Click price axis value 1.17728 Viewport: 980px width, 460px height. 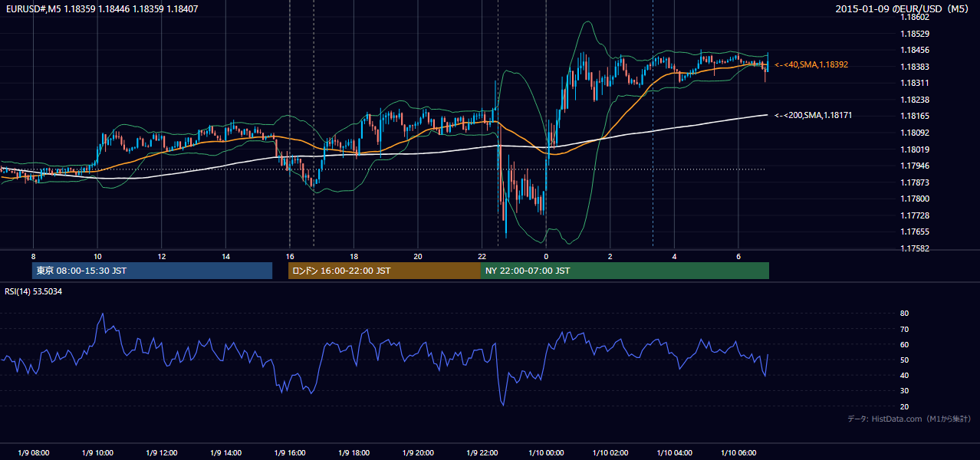[x=916, y=215]
